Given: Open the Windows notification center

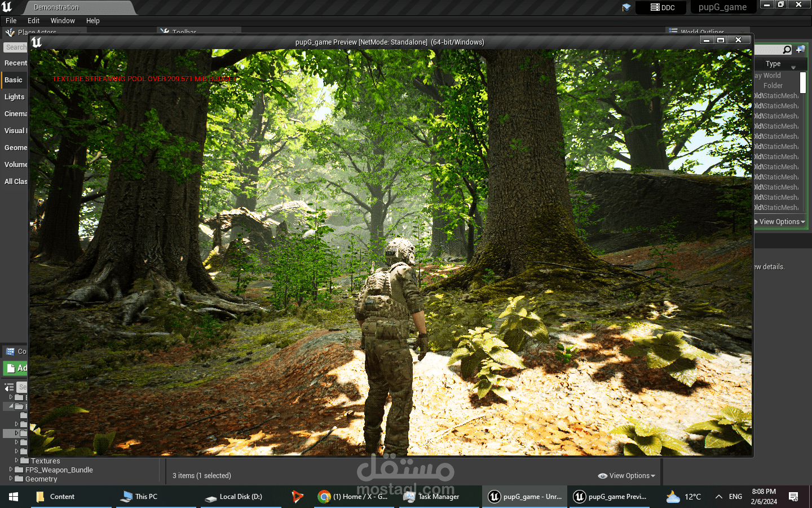Looking at the screenshot, I should (793, 497).
